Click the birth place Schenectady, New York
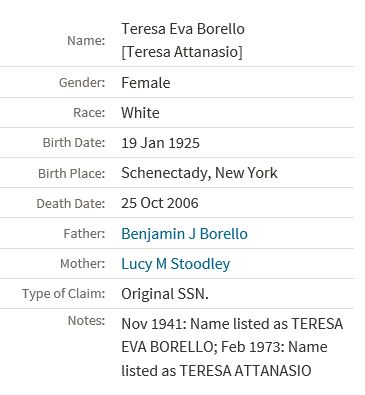The width and height of the screenshot is (365, 395). pyautogui.click(x=199, y=173)
